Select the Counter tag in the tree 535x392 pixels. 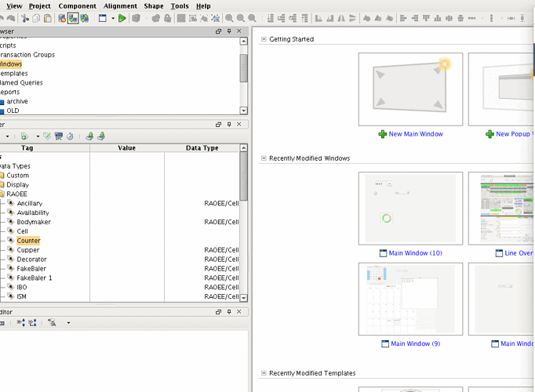28,241
